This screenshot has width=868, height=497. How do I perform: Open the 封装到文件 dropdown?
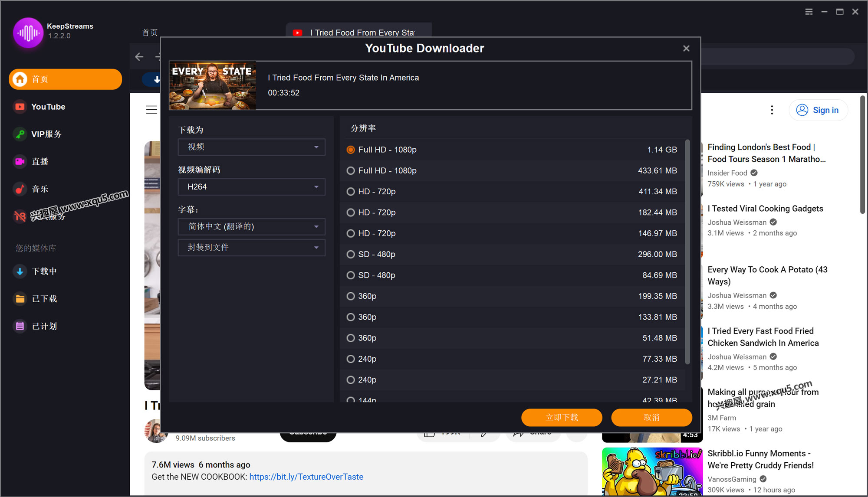coord(252,248)
